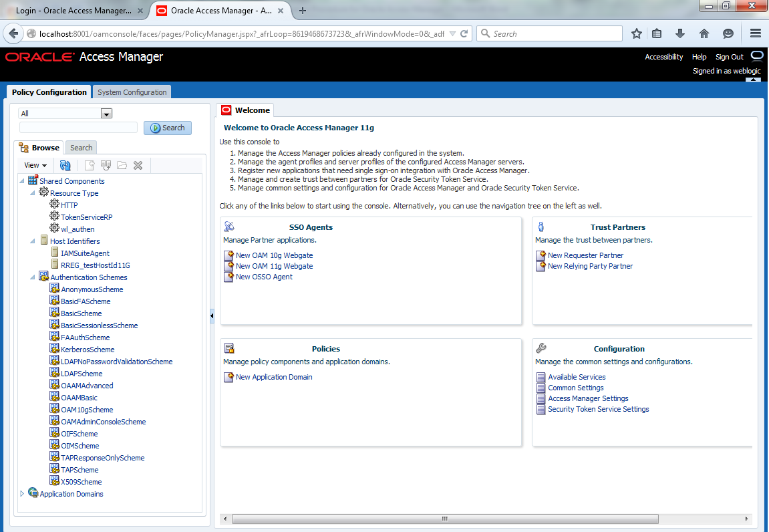Click the Trust Partners person icon
Image resolution: width=769 pixels, height=532 pixels.
[541, 227]
